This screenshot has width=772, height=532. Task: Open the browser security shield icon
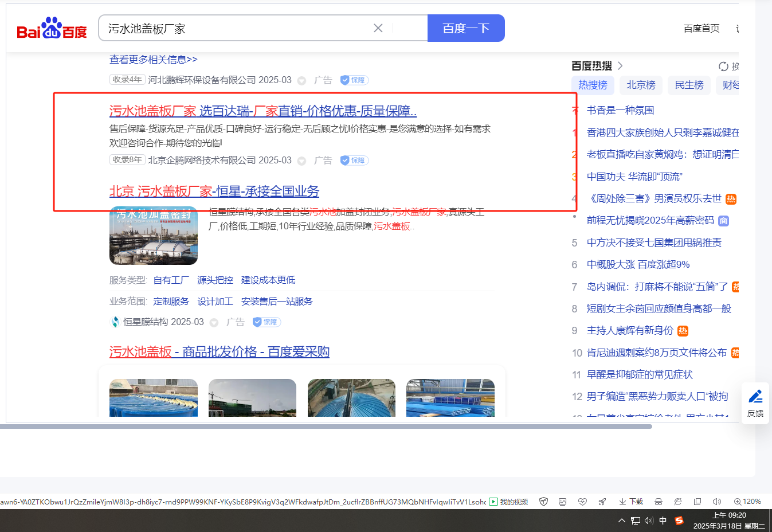[x=543, y=502]
